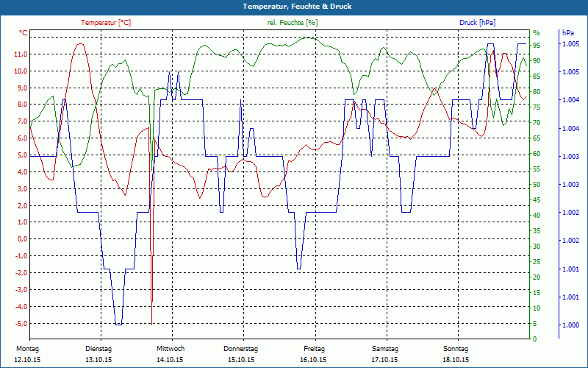This screenshot has height=368, width=588.
Task: Click the '45' humidity axis value
Action: pyautogui.click(x=537, y=200)
